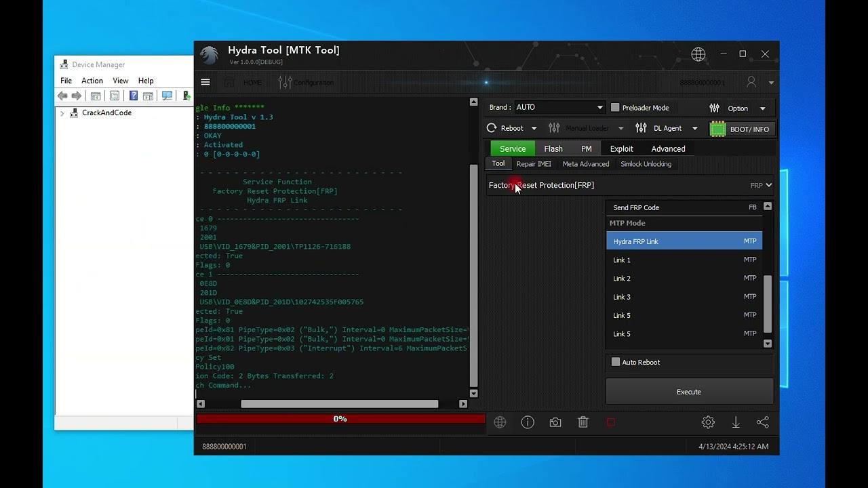Click the blue Help icon in Device Manager
This screenshot has width=868, height=488.
click(134, 96)
